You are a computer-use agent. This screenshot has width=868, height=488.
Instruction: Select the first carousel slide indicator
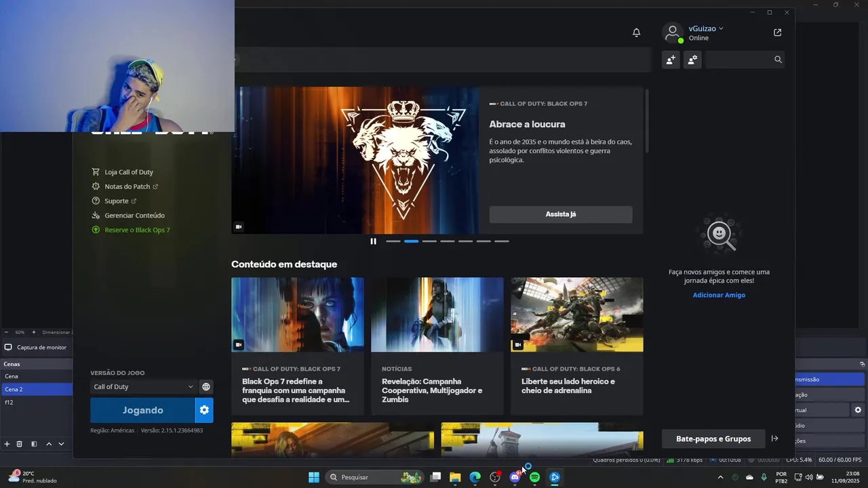(x=393, y=241)
